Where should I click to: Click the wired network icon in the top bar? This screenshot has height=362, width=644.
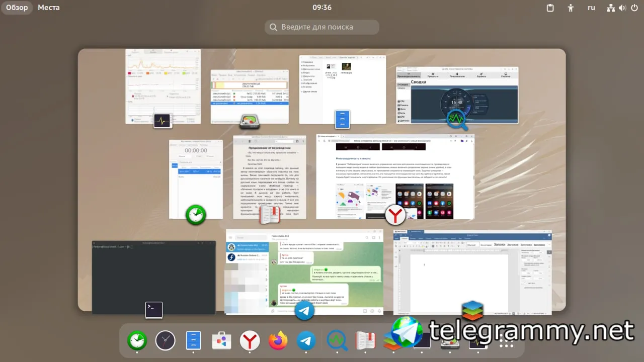(x=611, y=8)
